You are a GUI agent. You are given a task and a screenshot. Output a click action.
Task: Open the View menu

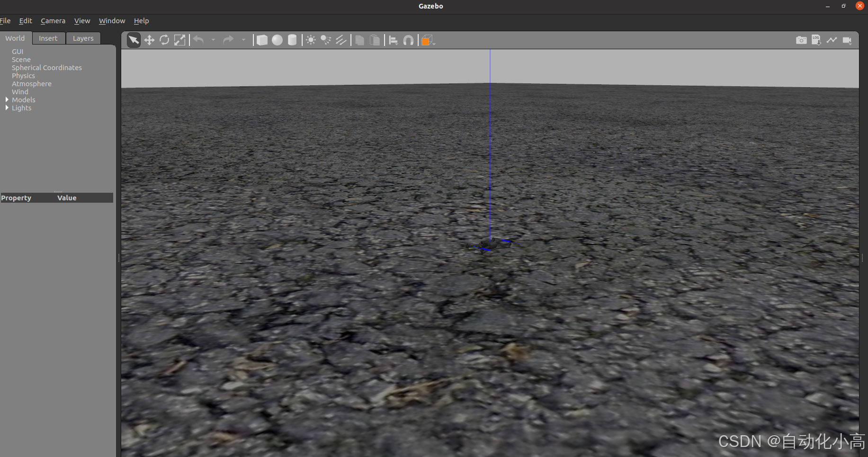(82, 21)
